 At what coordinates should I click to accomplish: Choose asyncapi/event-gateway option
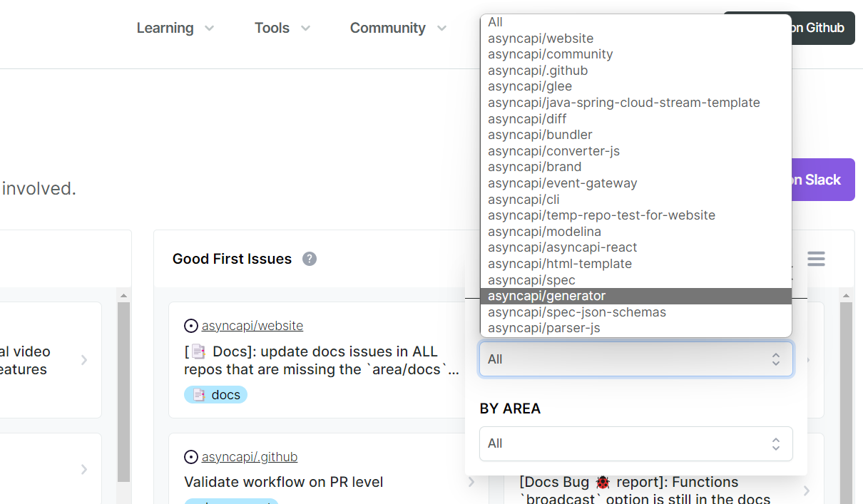pos(636,183)
